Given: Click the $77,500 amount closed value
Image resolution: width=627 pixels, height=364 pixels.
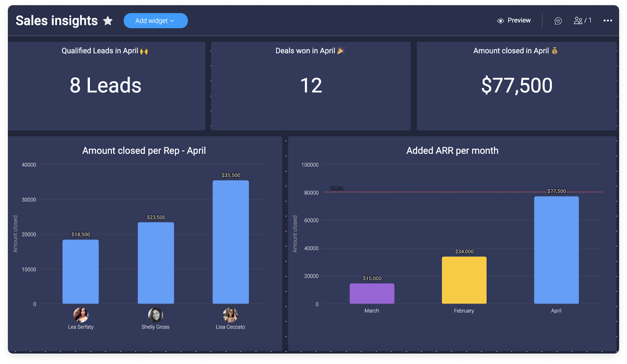Looking at the screenshot, I should (516, 85).
